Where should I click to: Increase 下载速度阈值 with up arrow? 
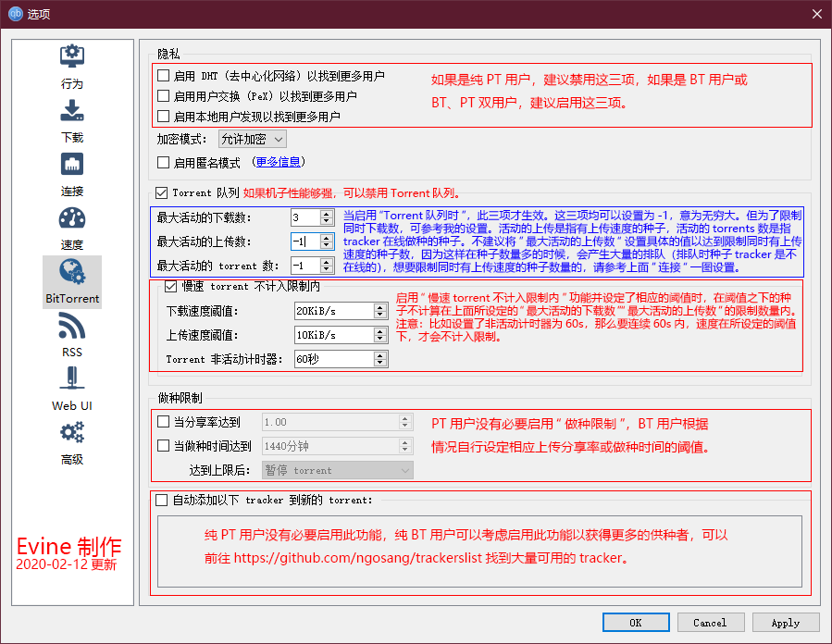point(380,307)
